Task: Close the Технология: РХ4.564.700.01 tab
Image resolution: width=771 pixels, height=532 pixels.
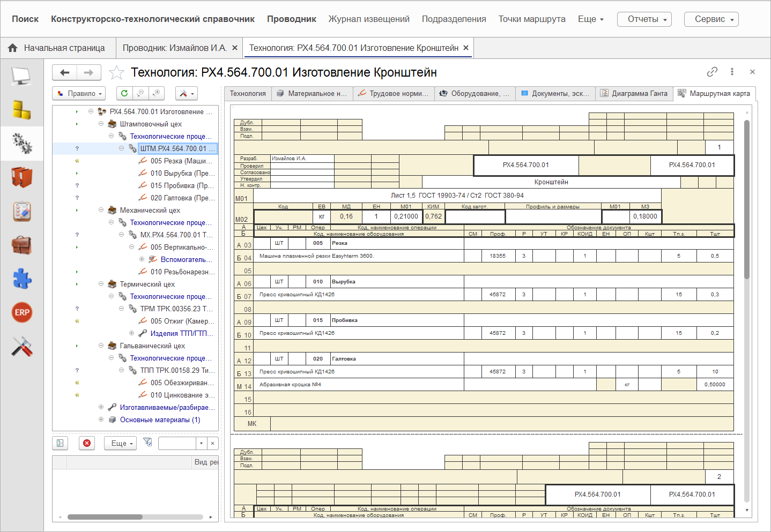Action: [466, 48]
